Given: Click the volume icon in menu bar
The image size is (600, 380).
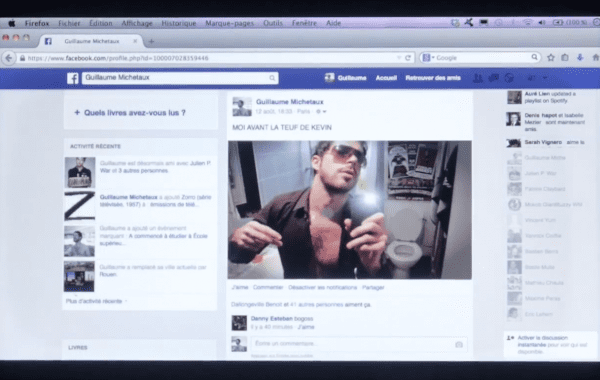Looking at the screenshot, I should click(542, 23).
